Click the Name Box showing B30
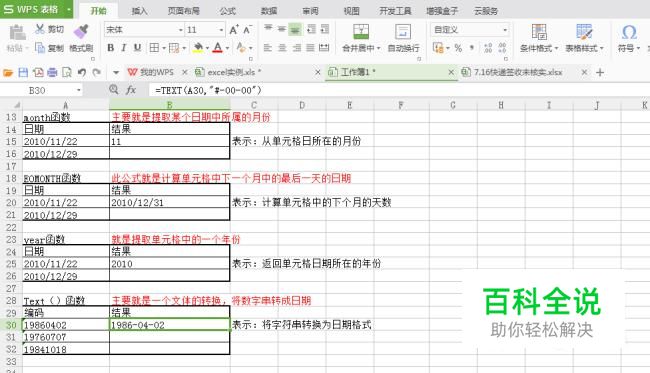Viewport: 650px width, 373px height. (x=41, y=90)
